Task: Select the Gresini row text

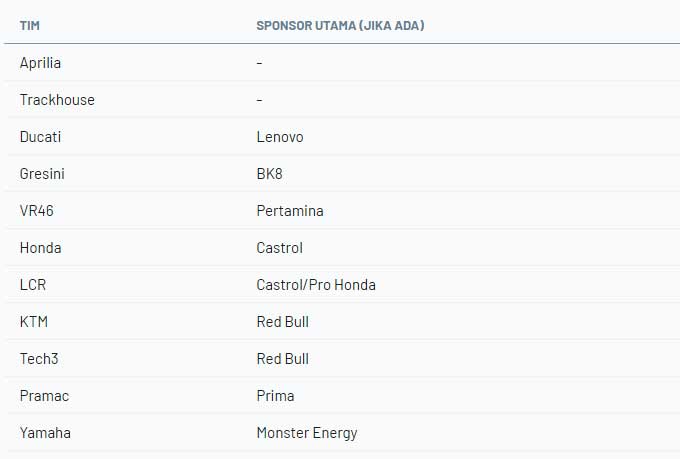Action: (42, 174)
